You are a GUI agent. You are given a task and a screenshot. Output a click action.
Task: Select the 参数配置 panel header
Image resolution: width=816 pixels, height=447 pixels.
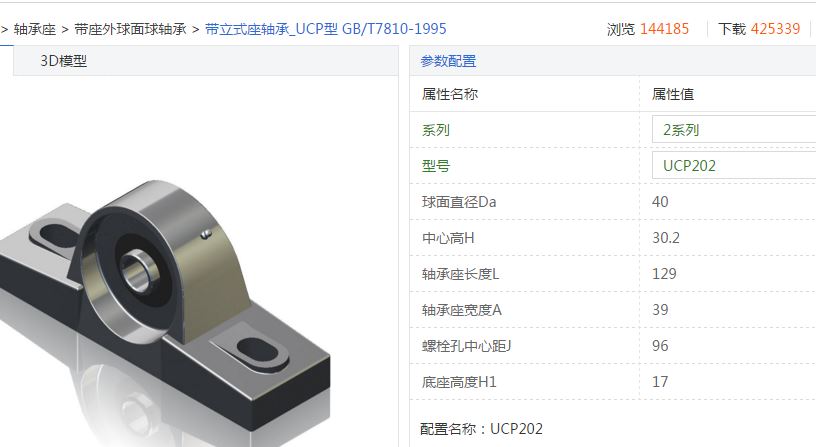tap(448, 61)
